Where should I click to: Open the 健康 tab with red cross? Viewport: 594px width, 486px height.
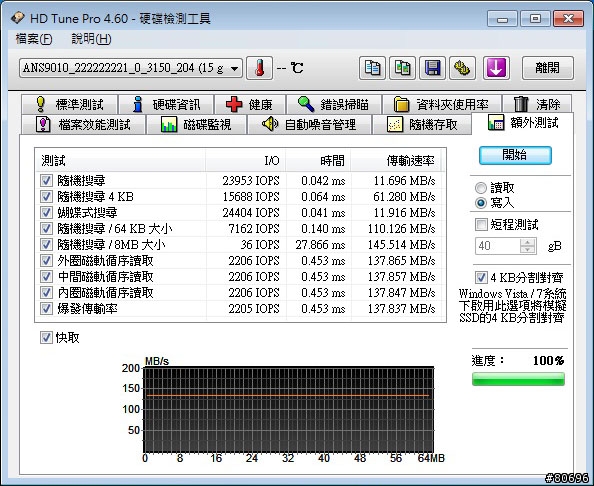click(249, 104)
